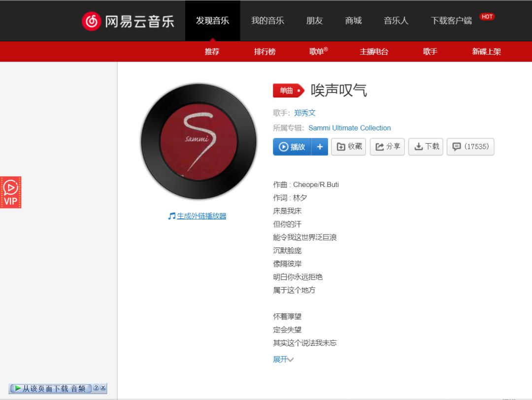Open comments via the speech bubble icon

[x=456, y=146]
